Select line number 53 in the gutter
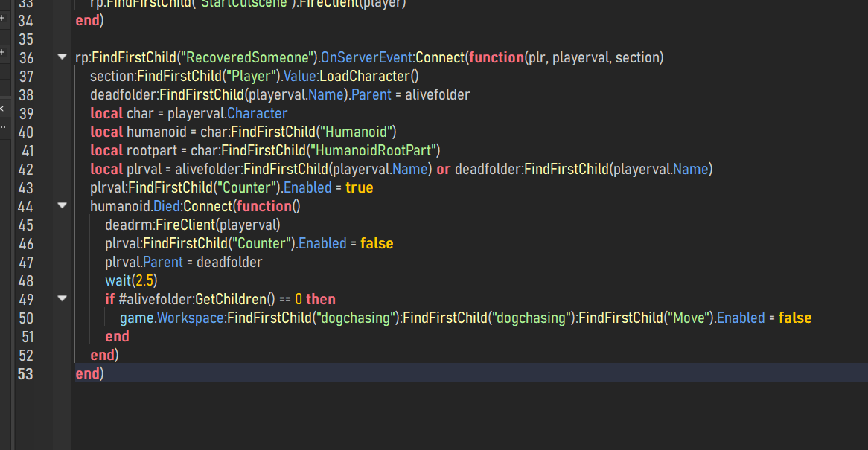This screenshot has width=868, height=450. click(x=25, y=374)
